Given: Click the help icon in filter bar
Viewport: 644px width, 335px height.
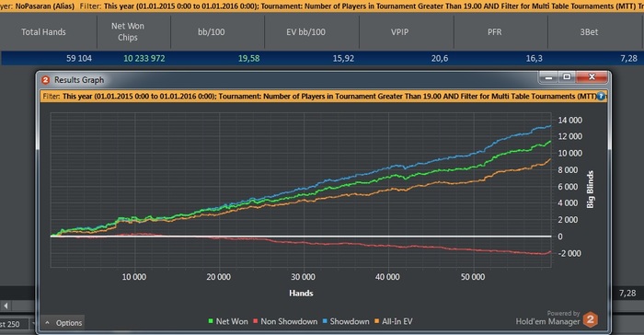Looking at the screenshot, I should 601,97.
